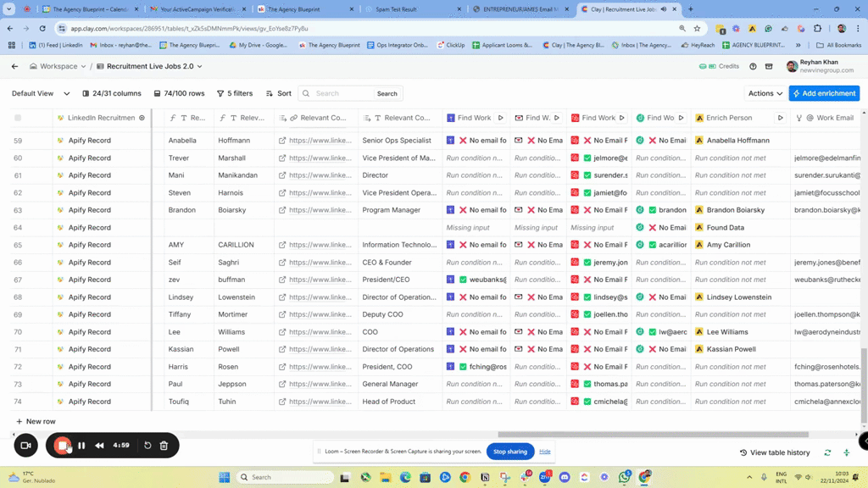Viewport: 868px width, 488px height.
Task: Click the Credits icon in header
Action: tap(723, 66)
